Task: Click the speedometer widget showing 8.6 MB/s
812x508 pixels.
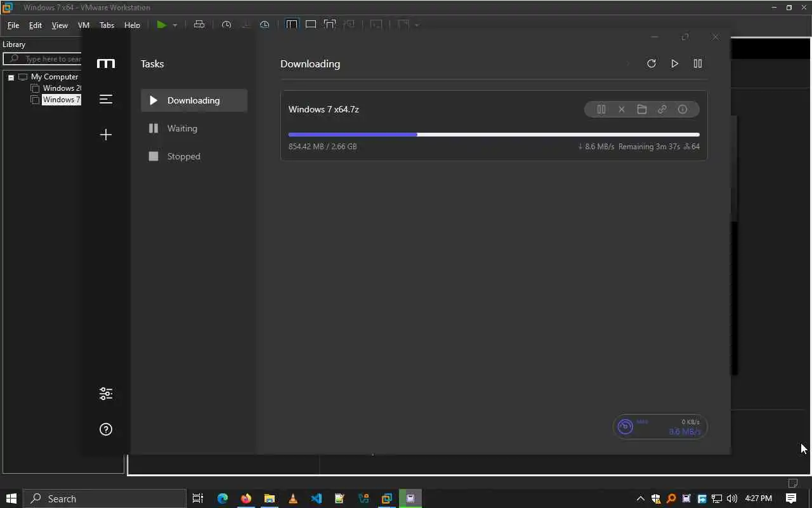Action: pyautogui.click(x=660, y=427)
